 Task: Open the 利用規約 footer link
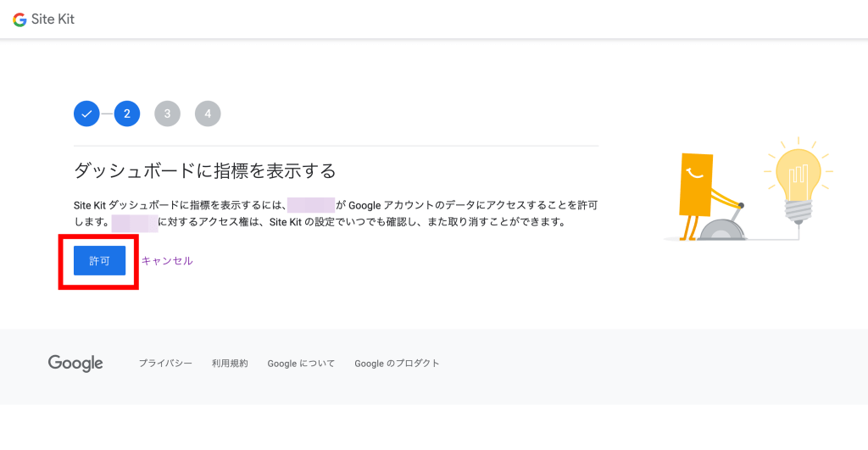(230, 363)
